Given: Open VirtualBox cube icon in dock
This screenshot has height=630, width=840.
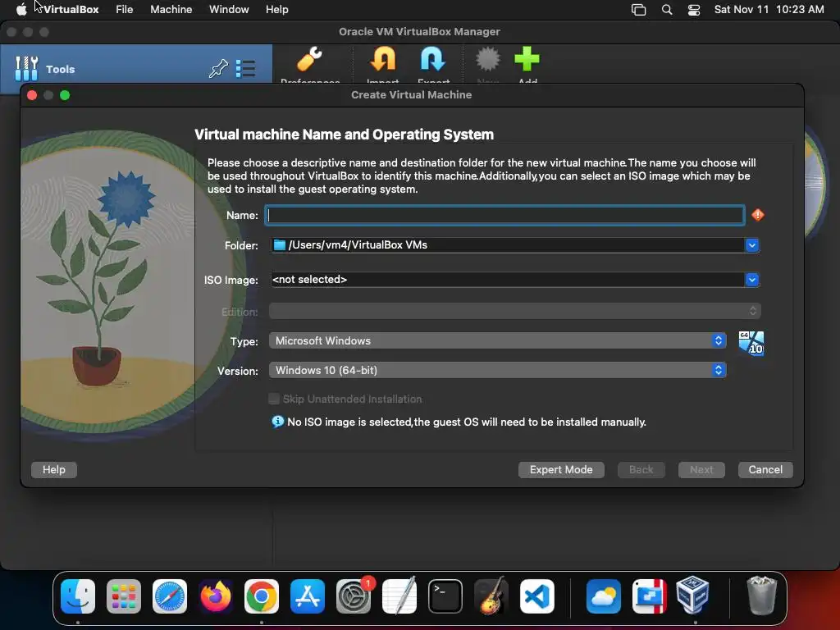Looking at the screenshot, I should tap(692, 596).
